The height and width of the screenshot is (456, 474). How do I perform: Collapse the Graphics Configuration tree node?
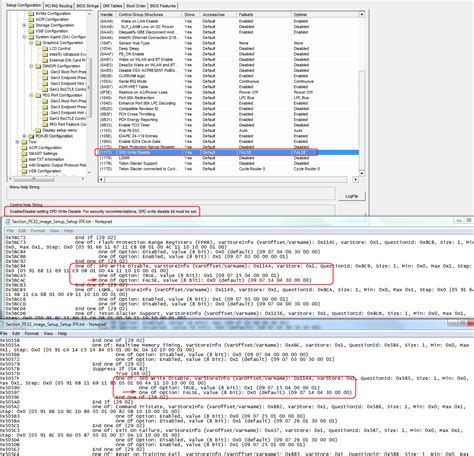(x=31, y=43)
